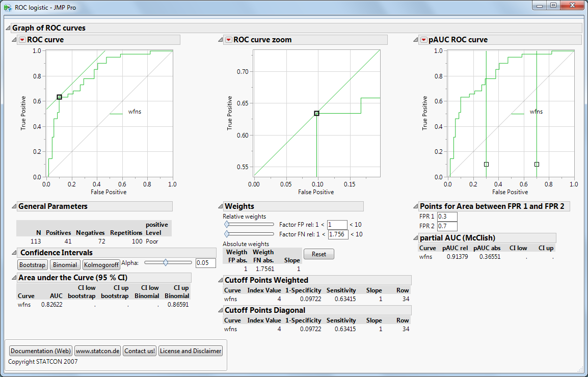Click the cutoff marker in ROC curve zoom

click(x=316, y=113)
